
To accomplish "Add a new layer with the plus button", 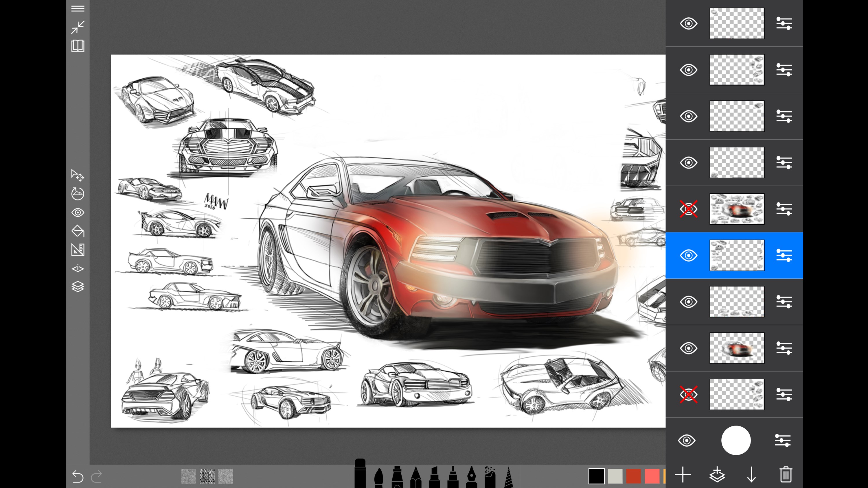I will (x=683, y=475).
